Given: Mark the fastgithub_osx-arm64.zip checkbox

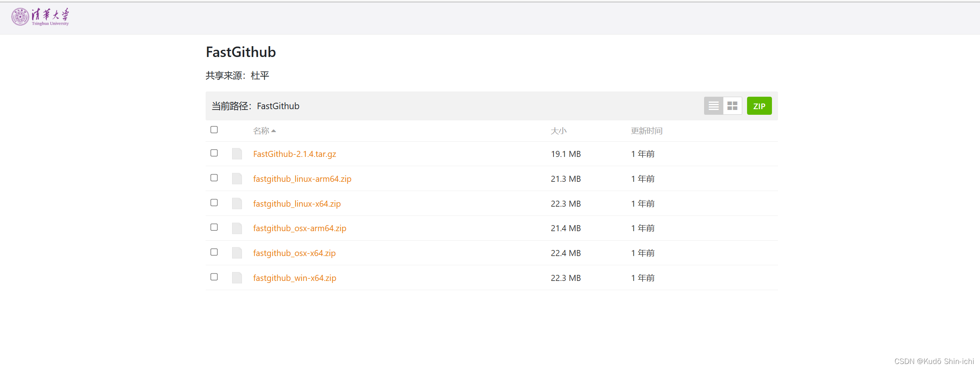Looking at the screenshot, I should (x=214, y=227).
